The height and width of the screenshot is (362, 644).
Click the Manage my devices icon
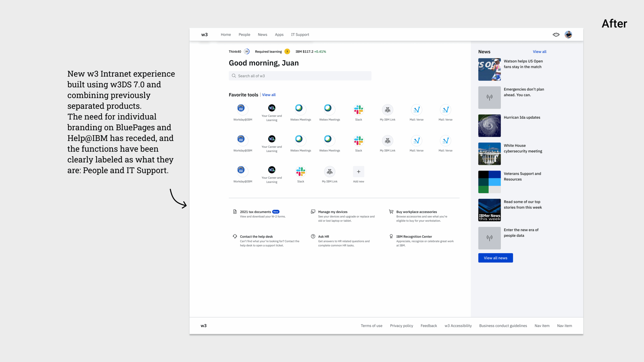[x=313, y=212]
